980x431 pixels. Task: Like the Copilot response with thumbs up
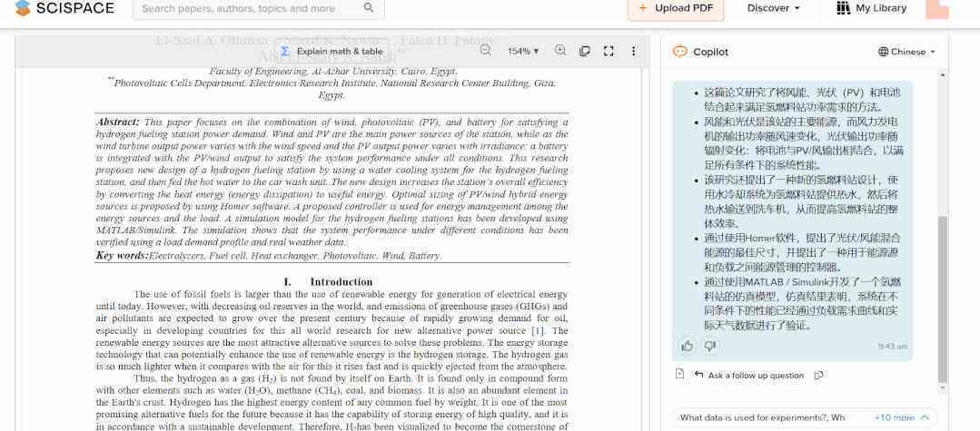[688, 346]
